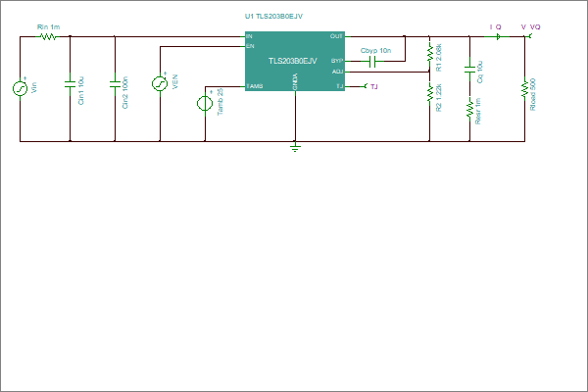Click the BYP pin label

[x=337, y=61]
